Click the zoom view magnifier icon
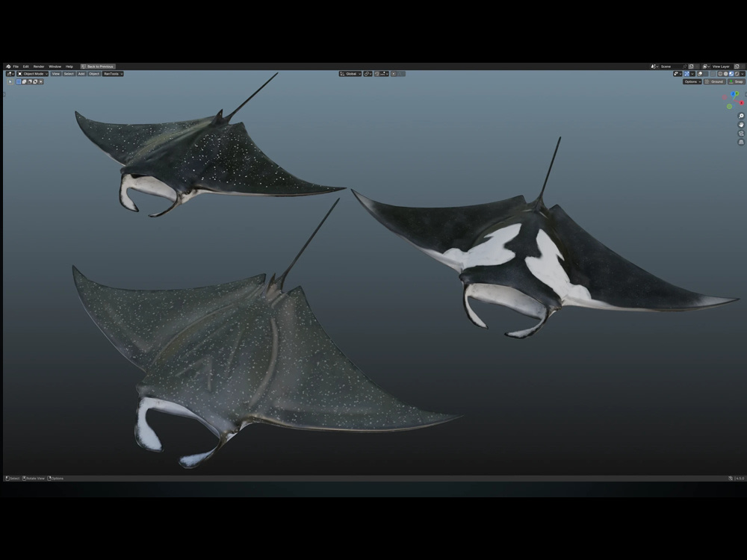747x560 pixels. tap(741, 116)
